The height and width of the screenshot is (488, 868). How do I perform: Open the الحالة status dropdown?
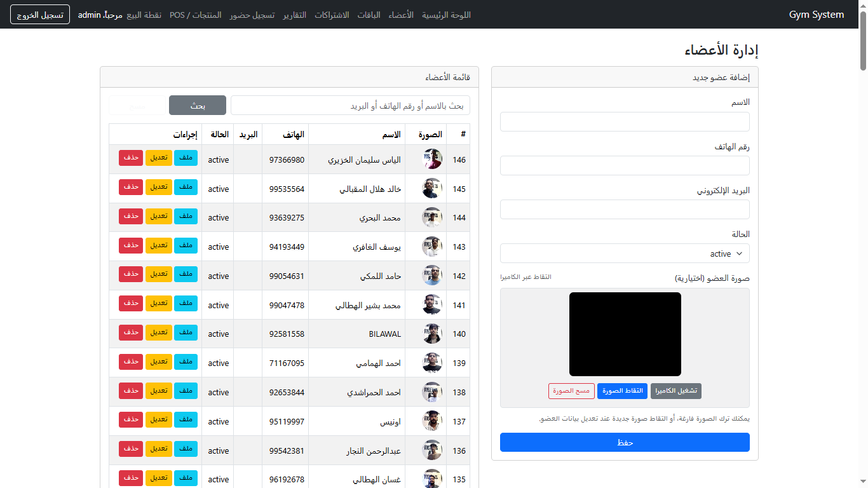point(625,254)
